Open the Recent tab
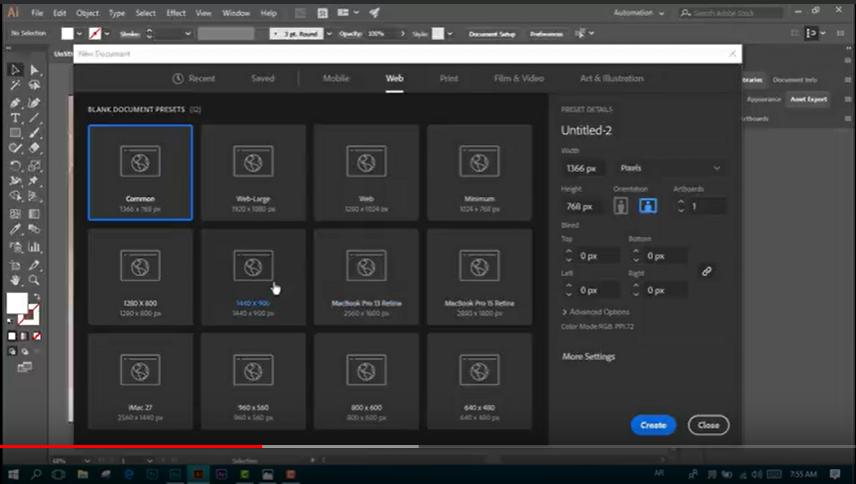The width and height of the screenshot is (856, 484). coord(194,78)
